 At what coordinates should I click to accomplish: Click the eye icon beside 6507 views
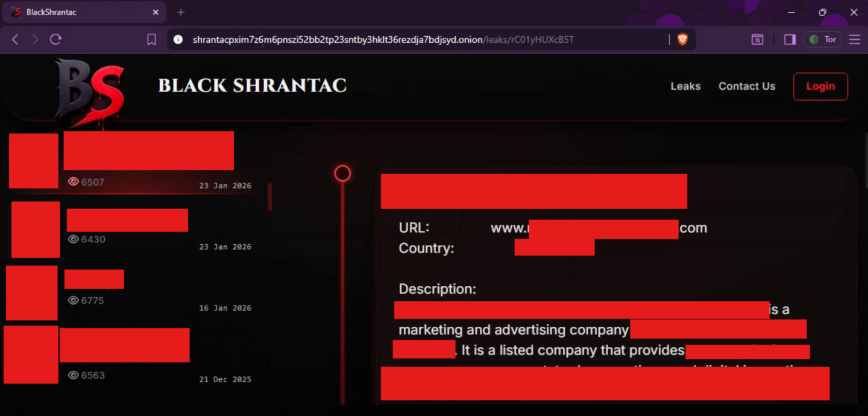74,182
